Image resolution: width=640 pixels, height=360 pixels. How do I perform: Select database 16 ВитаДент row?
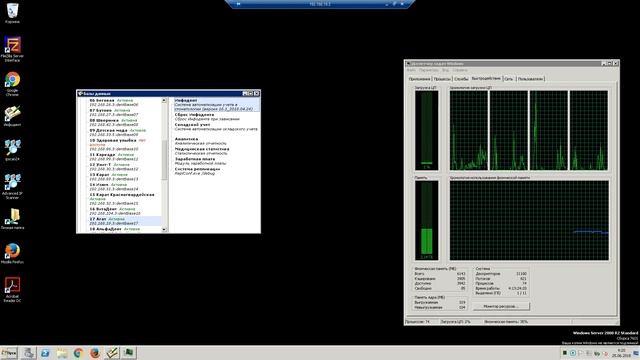[124, 211]
